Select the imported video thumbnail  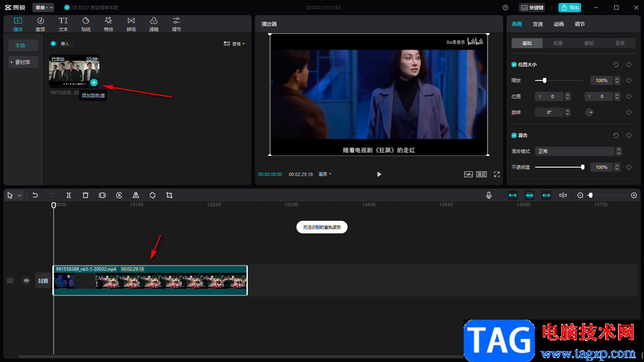pyautogui.click(x=74, y=72)
